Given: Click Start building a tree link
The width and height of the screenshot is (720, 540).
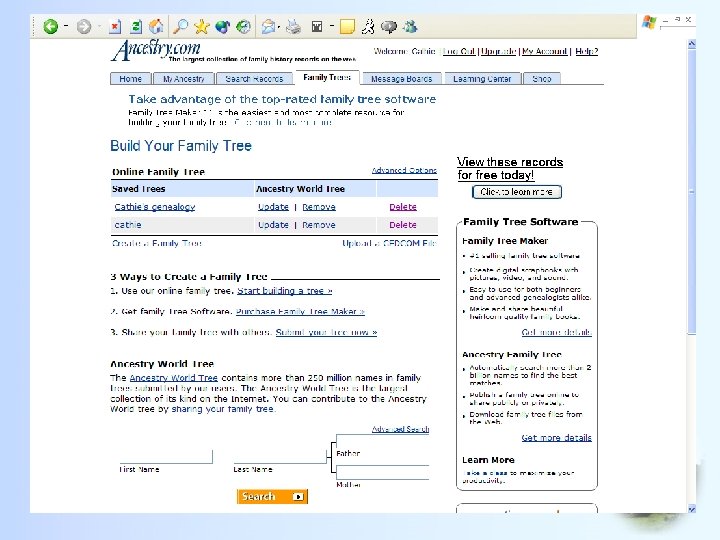Looking at the screenshot, I should point(285,291).
